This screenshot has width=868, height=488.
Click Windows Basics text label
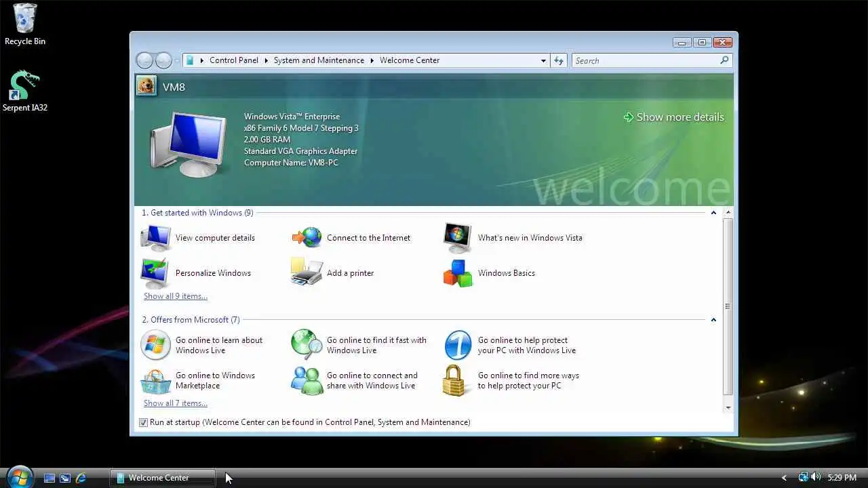[507, 273]
